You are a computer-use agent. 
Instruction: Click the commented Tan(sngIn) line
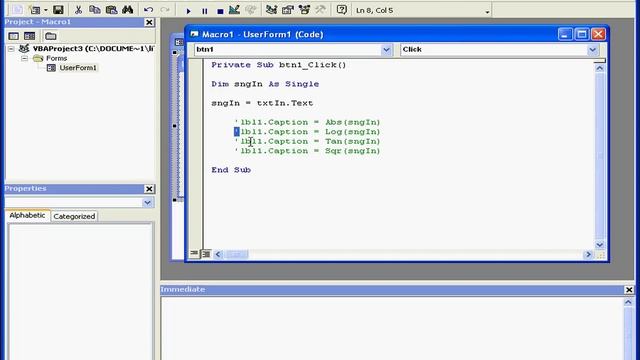coord(307,141)
